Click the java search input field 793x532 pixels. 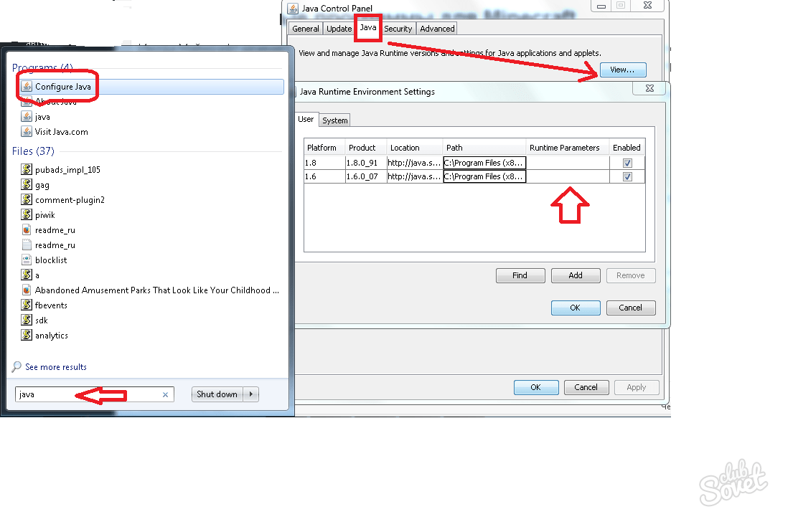[86, 394]
